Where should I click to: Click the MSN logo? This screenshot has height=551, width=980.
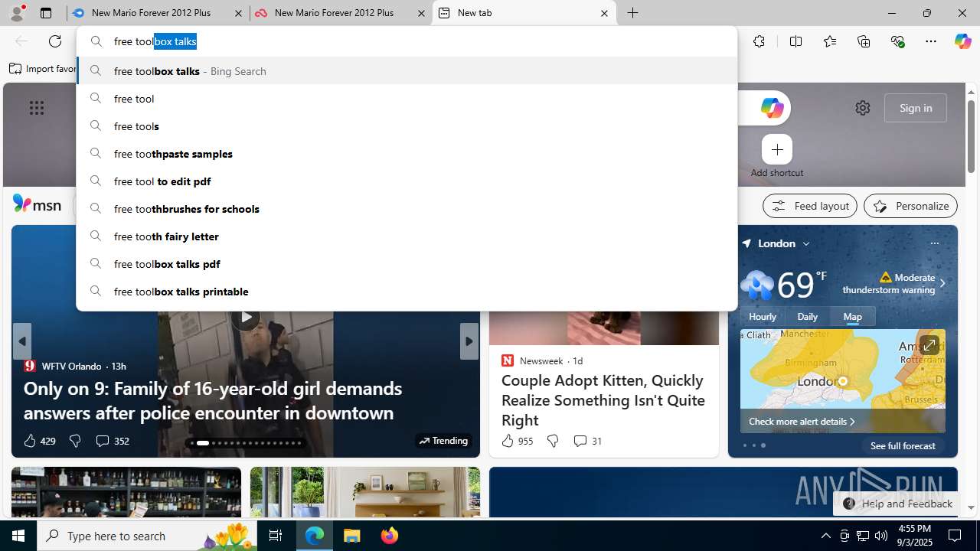(x=37, y=204)
